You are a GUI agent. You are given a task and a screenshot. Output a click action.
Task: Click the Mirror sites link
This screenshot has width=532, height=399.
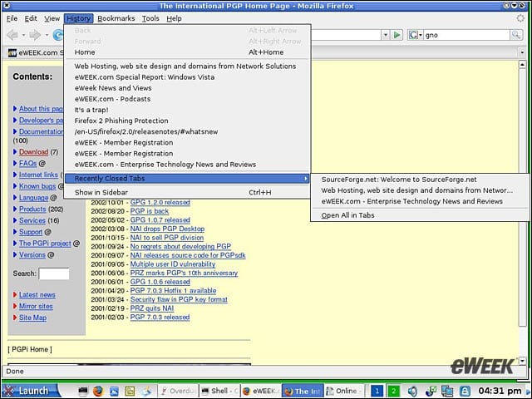point(36,306)
